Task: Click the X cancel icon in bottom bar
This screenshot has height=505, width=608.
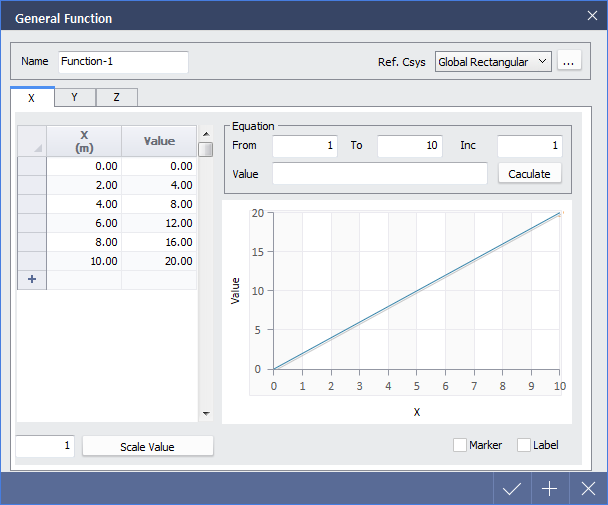Action: (587, 489)
